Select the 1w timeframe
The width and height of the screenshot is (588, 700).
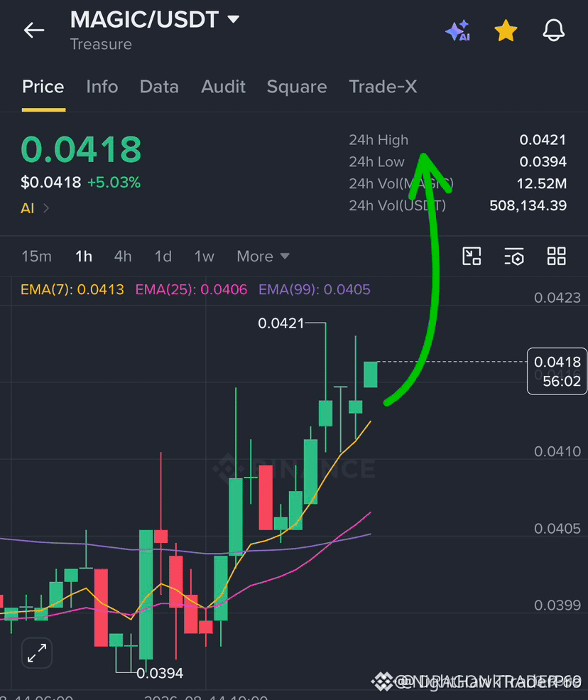click(205, 257)
